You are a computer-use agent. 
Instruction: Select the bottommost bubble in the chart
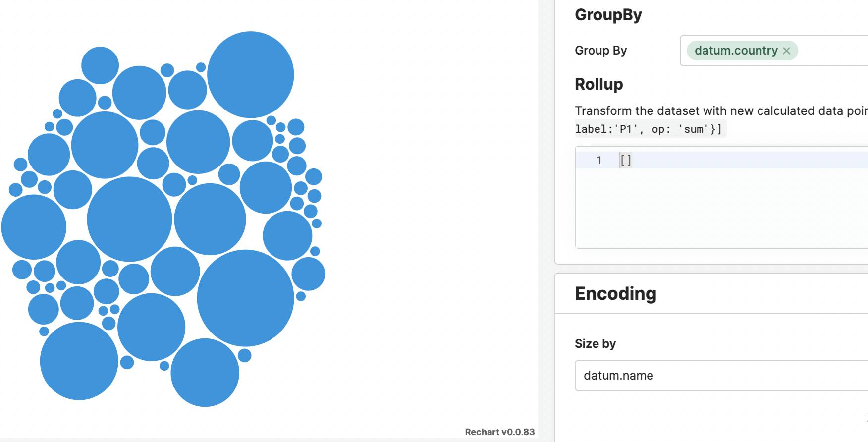coord(205,373)
